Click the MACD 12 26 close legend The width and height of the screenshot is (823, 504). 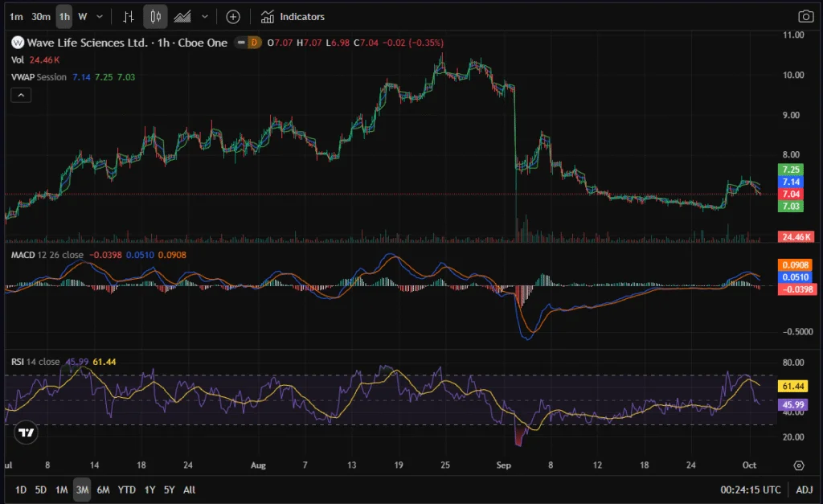click(47, 255)
